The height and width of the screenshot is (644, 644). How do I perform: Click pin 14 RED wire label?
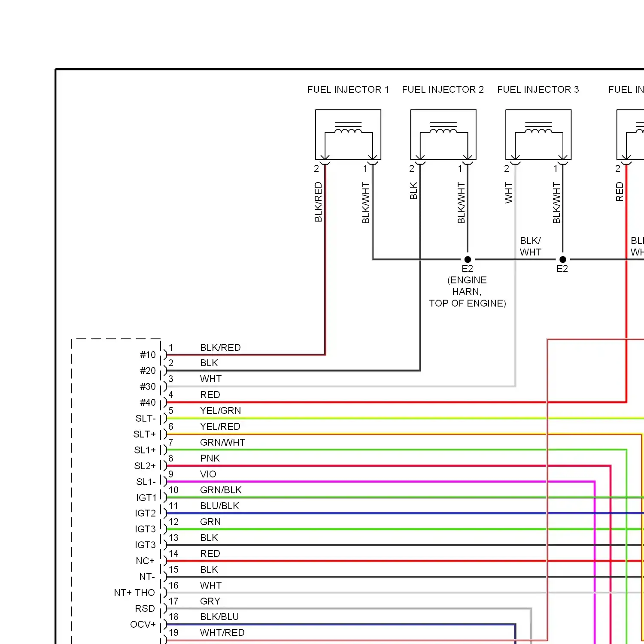210,553
